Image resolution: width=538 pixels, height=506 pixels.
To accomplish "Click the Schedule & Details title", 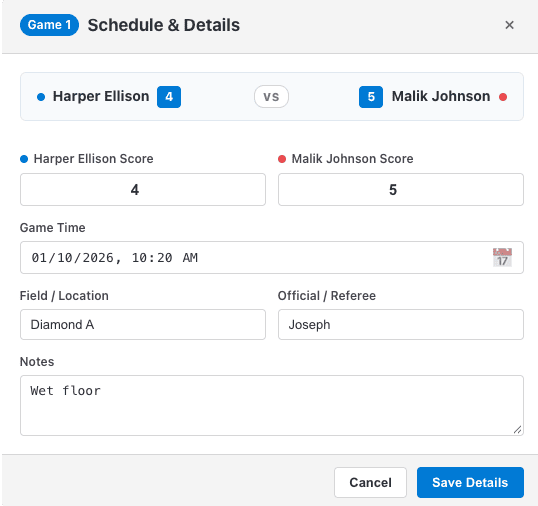I will [164, 25].
